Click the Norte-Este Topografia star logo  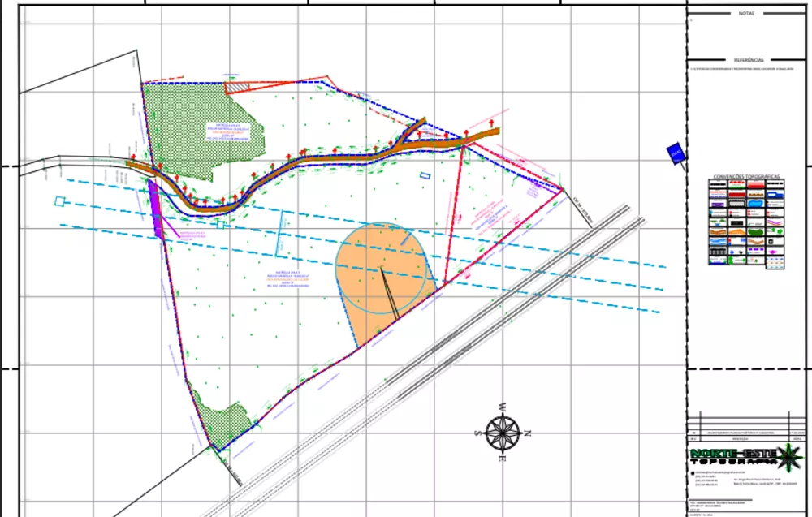(x=790, y=458)
